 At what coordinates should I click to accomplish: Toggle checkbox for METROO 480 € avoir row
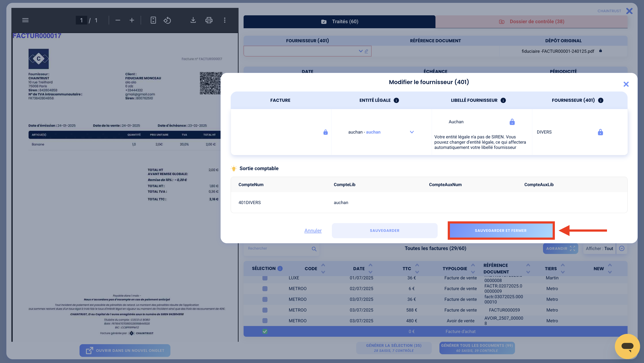265,321
